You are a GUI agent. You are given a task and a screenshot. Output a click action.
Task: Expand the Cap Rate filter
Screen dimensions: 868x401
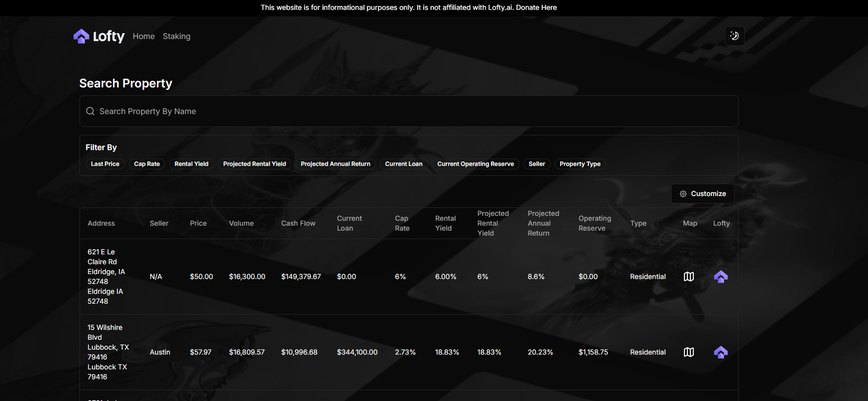[147, 164]
